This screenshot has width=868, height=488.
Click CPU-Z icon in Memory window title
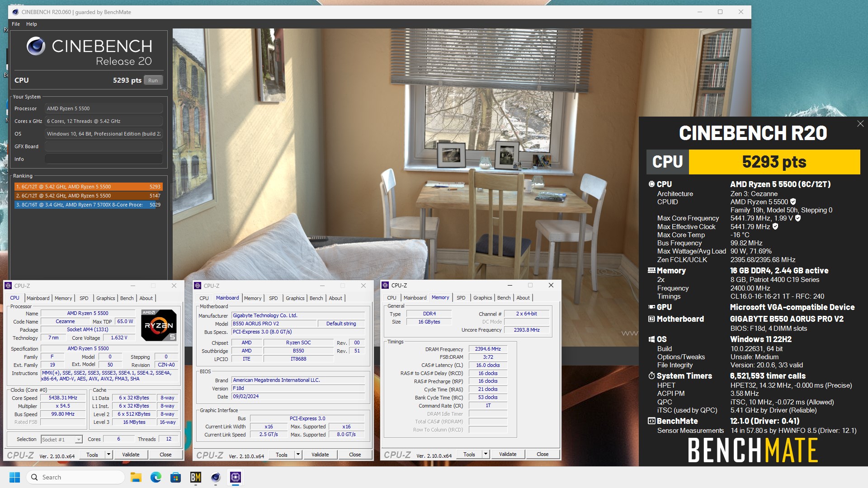coord(385,285)
